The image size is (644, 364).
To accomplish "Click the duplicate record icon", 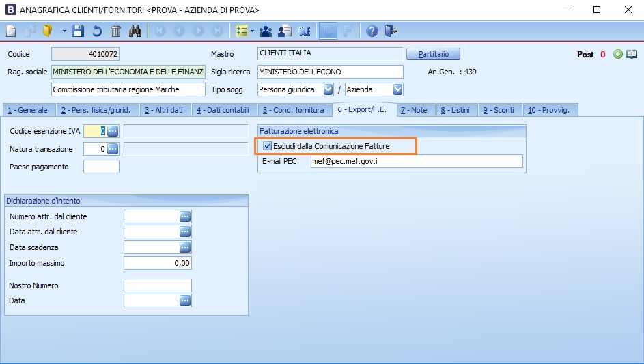I will click(x=30, y=31).
